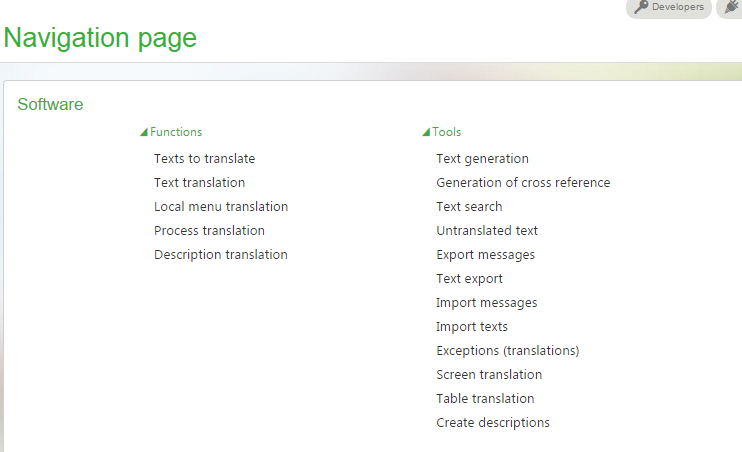The image size is (742, 452).
Task: Select Description translation
Action: (x=221, y=255)
